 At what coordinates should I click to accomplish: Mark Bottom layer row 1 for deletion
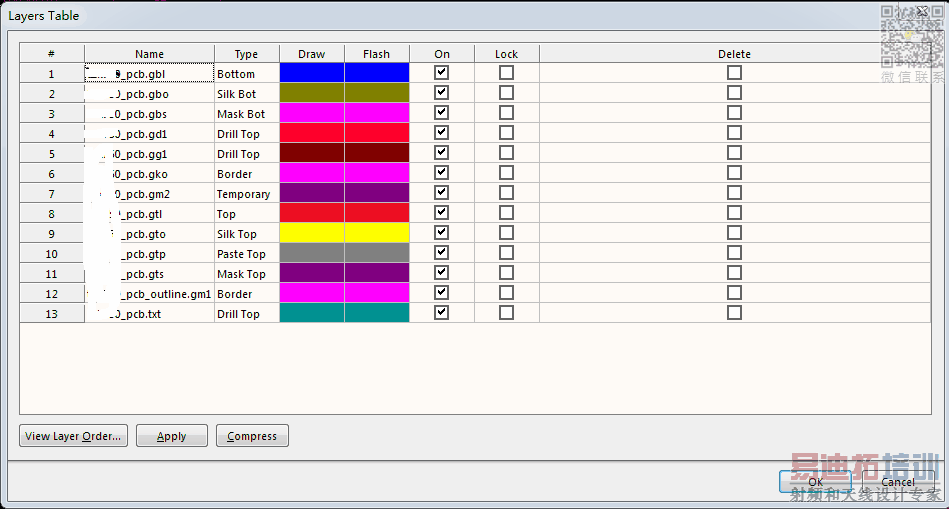coord(734,73)
